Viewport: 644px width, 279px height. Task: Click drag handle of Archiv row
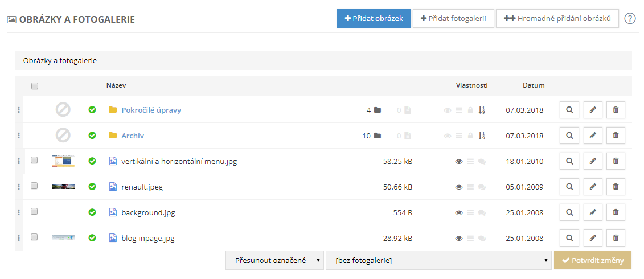coord(19,136)
